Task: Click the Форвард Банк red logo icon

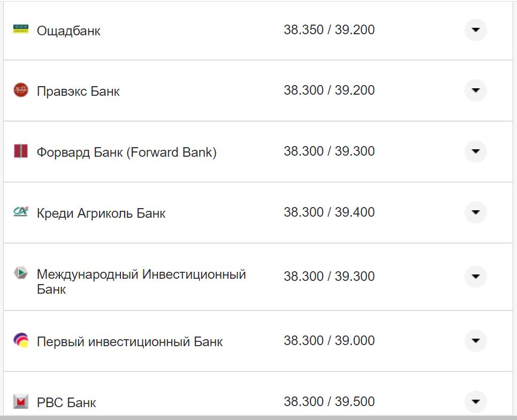Action: pos(20,151)
